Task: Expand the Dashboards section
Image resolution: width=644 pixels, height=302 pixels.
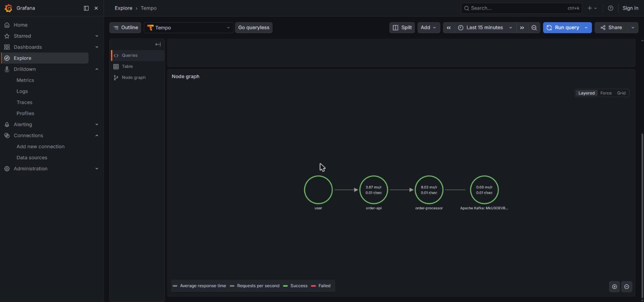Action: pyautogui.click(x=97, y=47)
